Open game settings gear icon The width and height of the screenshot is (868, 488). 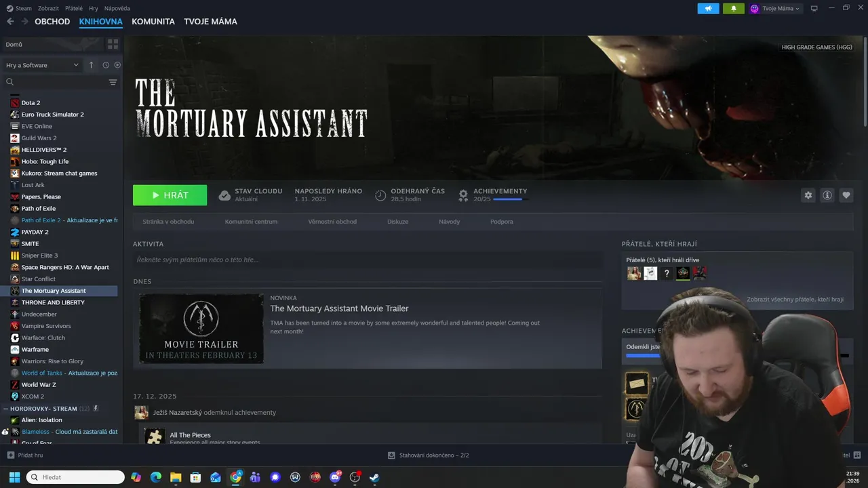tap(808, 195)
